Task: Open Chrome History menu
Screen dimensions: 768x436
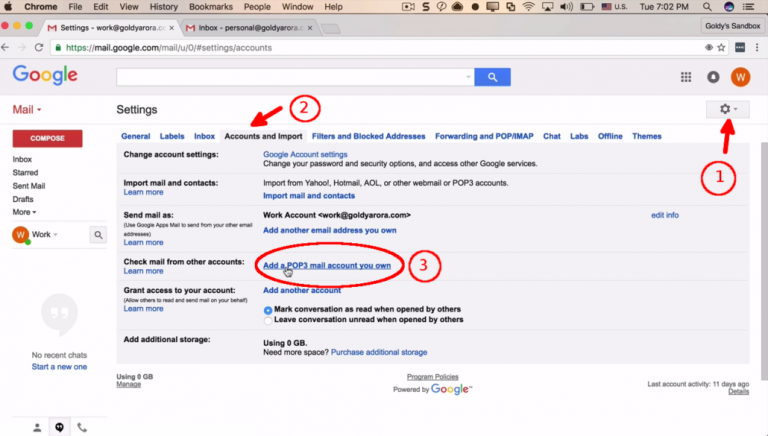Action: coord(164,7)
